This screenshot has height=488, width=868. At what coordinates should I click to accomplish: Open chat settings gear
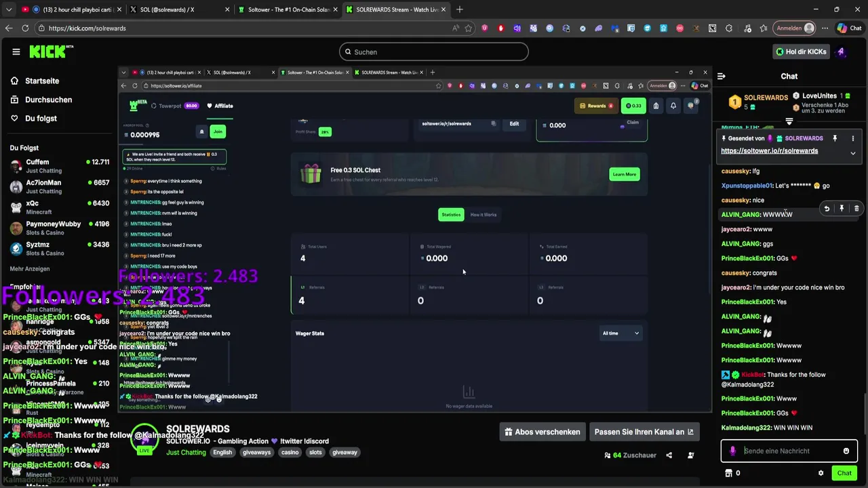pyautogui.click(x=821, y=473)
